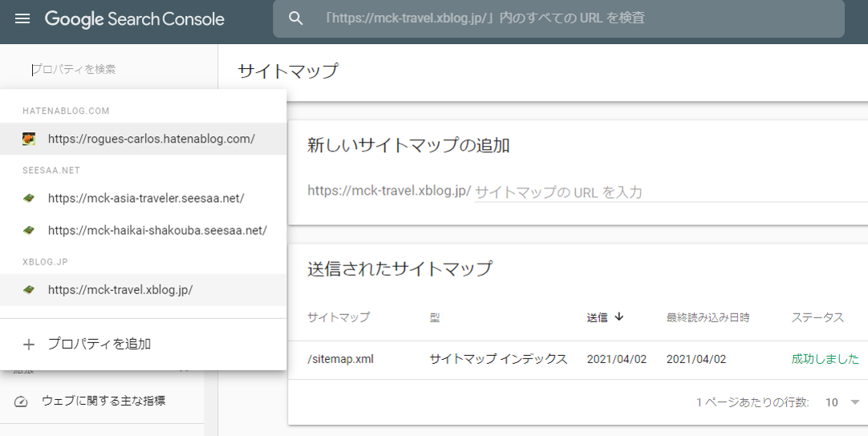Image resolution: width=868 pixels, height=436 pixels.
Task: Click 1 ページあたりの行数 label
Action: click(752, 402)
